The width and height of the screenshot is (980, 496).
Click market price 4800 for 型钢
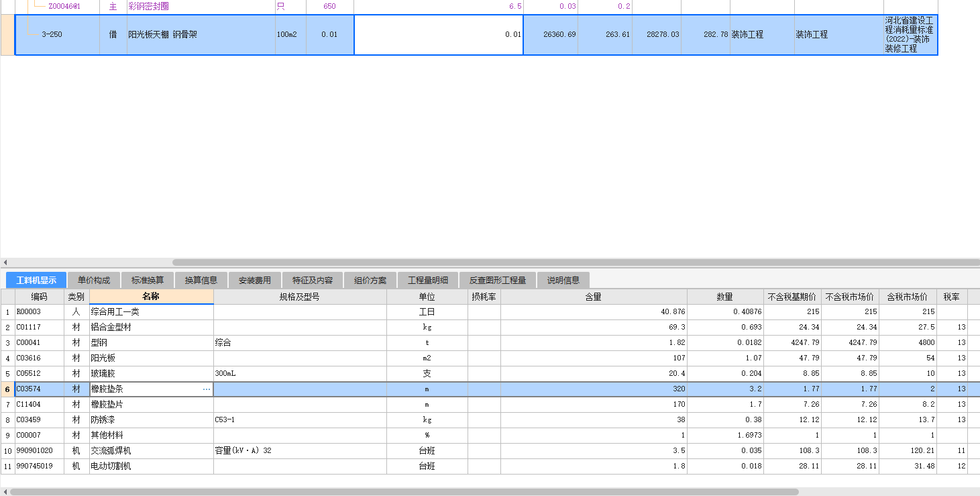pyautogui.click(x=908, y=343)
